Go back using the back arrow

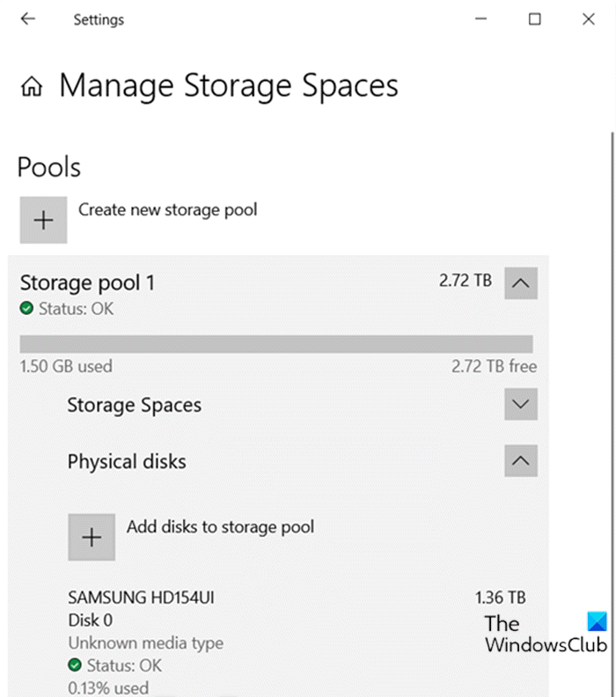point(28,18)
